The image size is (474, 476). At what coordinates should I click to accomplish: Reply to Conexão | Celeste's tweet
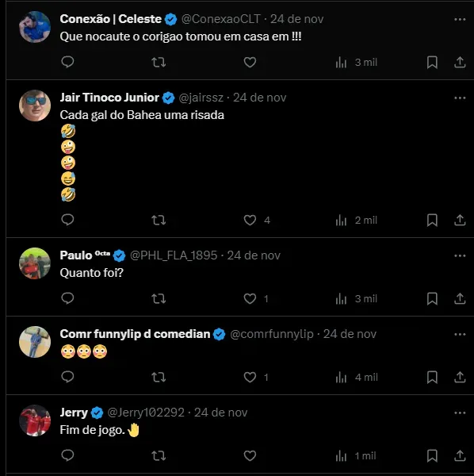67,62
